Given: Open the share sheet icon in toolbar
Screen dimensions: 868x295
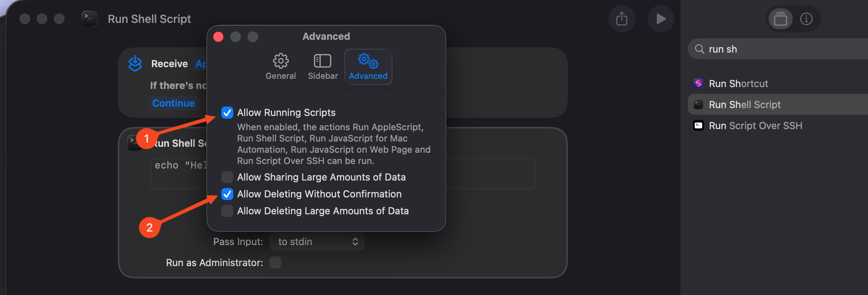Looking at the screenshot, I should click(x=622, y=18).
